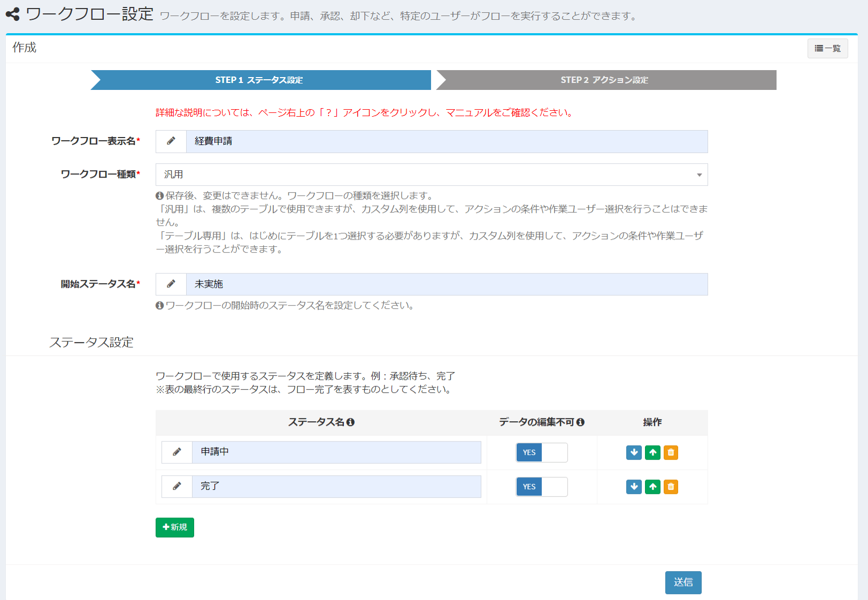Click info icon beside データの編集不可 header
The height and width of the screenshot is (600, 868).
pos(580,422)
